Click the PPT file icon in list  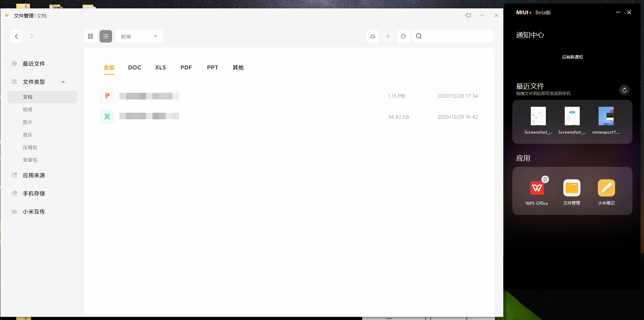(107, 96)
